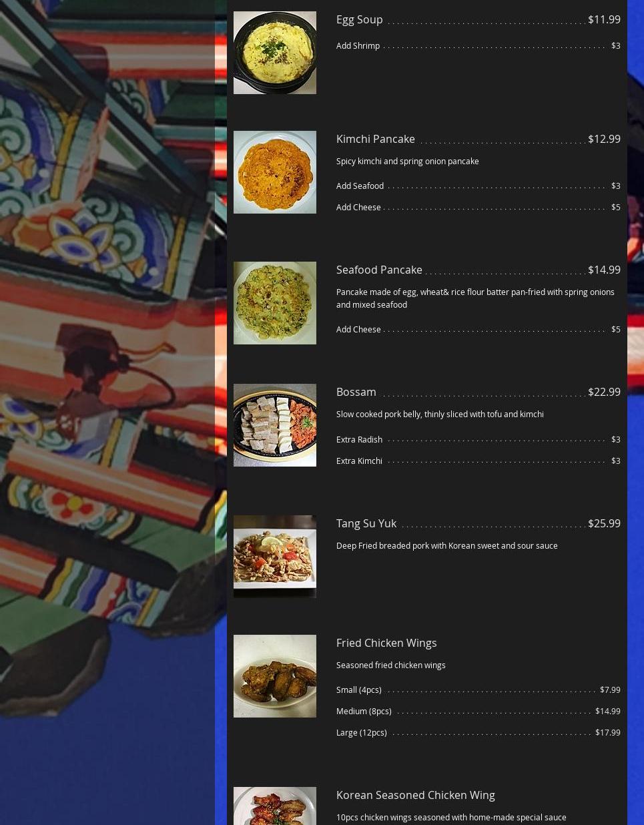The image size is (644, 825).
Task: Click the $25.99 Tang Su Yuk price
Action: (604, 523)
